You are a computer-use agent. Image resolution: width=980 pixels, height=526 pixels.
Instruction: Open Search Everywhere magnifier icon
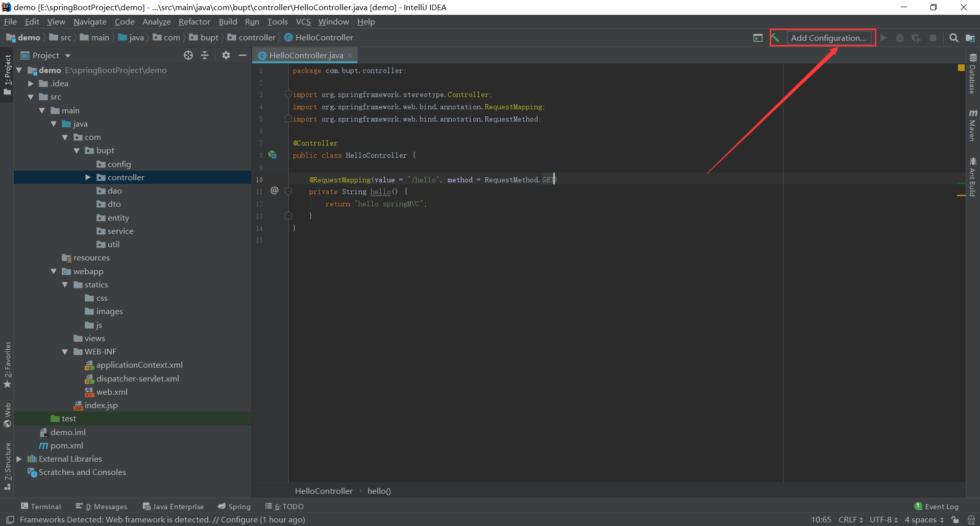[x=953, y=38]
